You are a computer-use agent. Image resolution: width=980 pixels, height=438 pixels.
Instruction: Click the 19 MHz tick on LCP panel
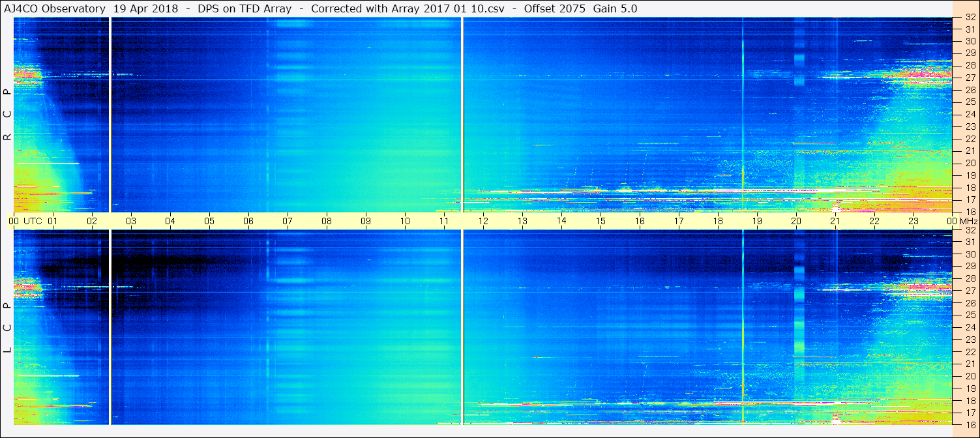pyautogui.click(x=970, y=388)
